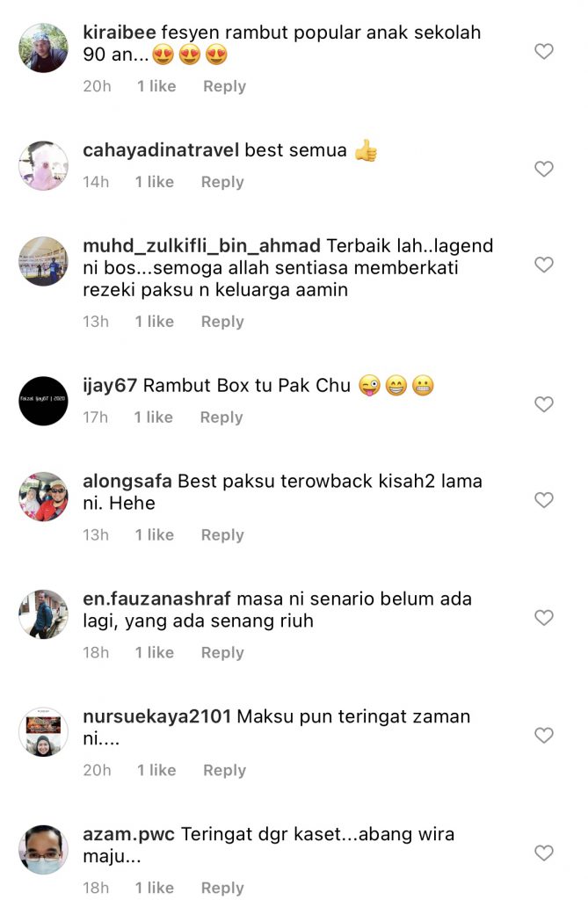
Task: Reply to en.fauzanashraf's comment
Action: point(222,653)
